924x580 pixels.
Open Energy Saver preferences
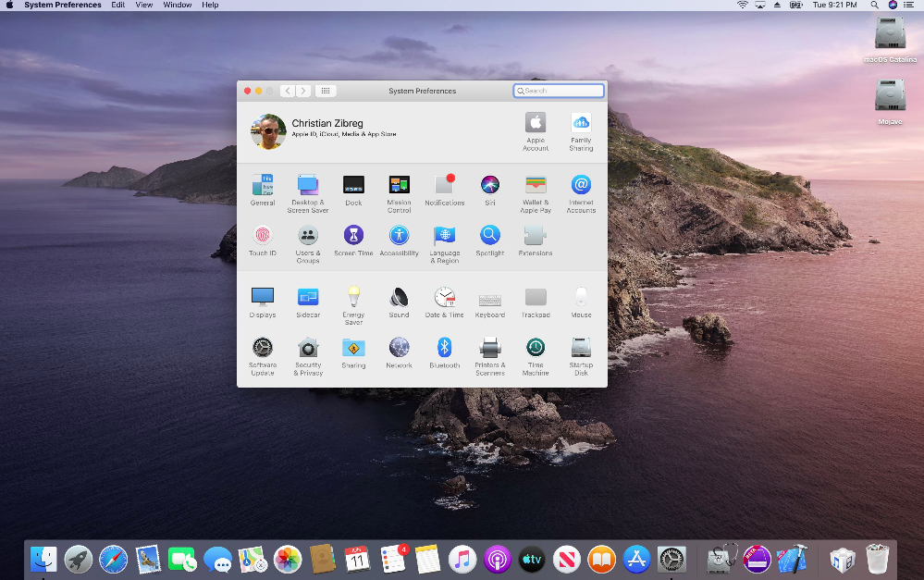tap(353, 298)
